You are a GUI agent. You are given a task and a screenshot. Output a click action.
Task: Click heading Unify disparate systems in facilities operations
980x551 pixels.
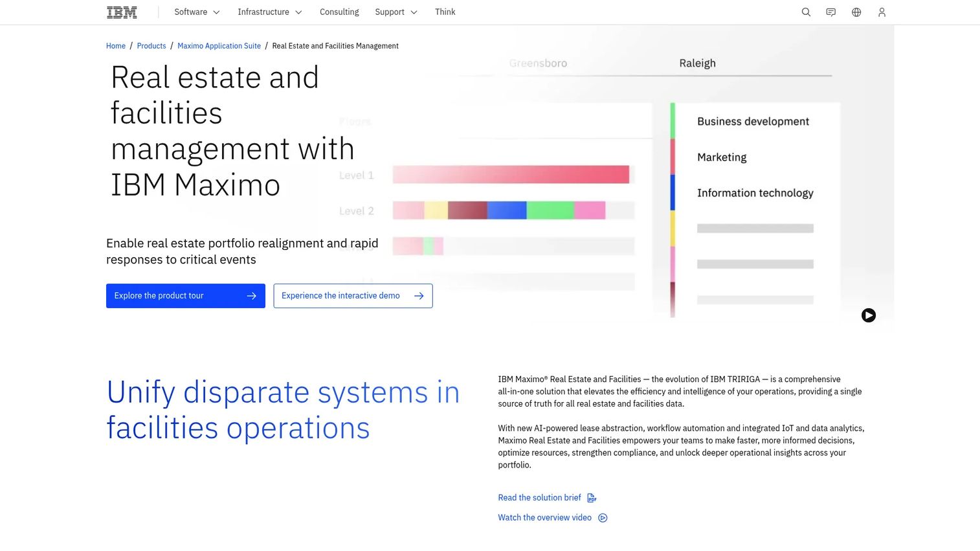coord(283,410)
